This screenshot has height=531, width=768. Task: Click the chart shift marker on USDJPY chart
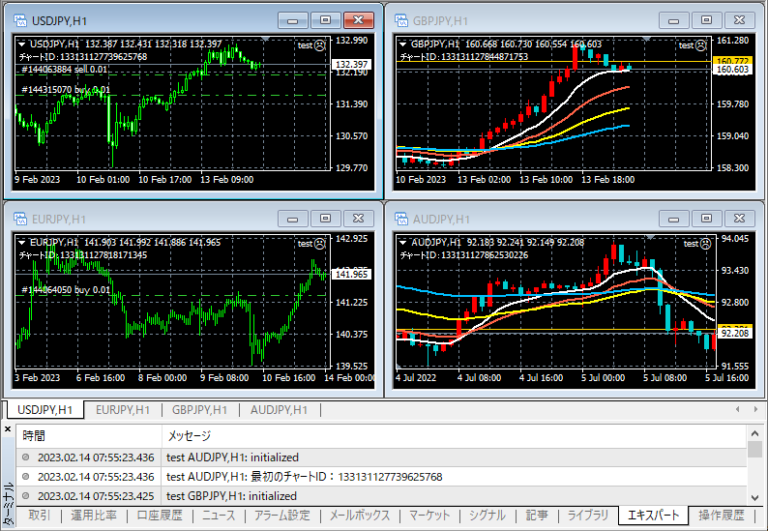[264, 39]
